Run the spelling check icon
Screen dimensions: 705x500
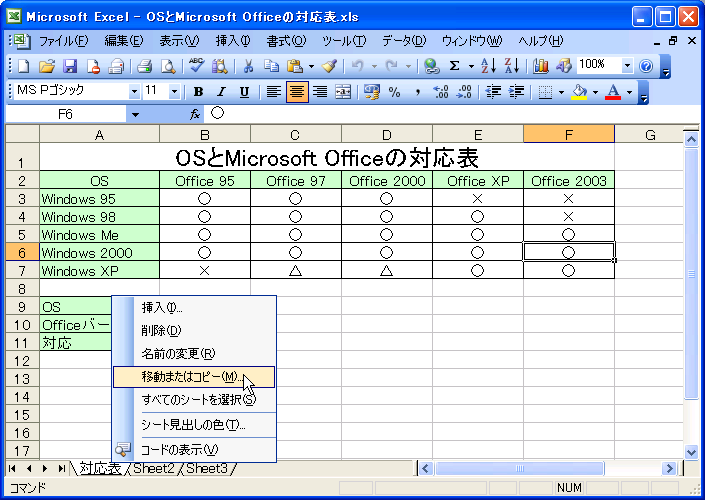(x=196, y=66)
